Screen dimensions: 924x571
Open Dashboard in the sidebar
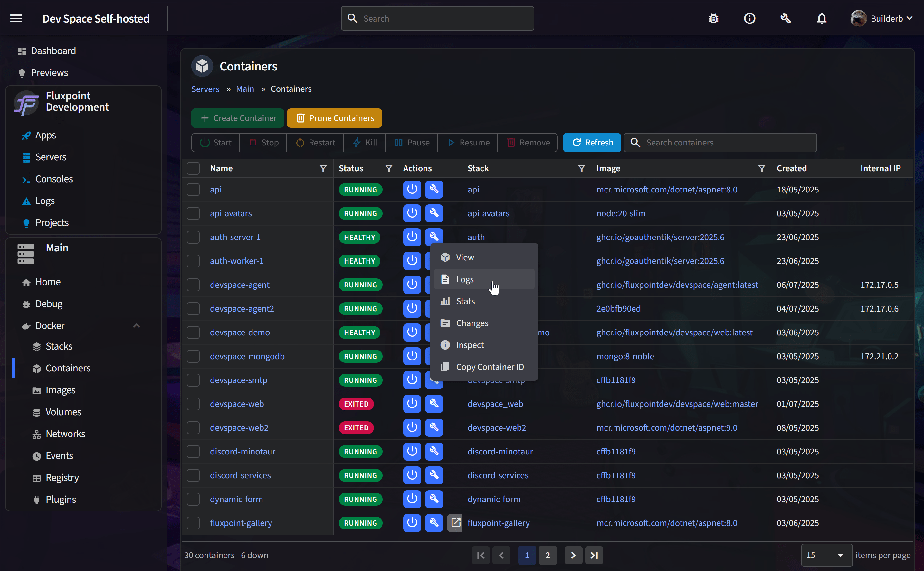pos(53,51)
